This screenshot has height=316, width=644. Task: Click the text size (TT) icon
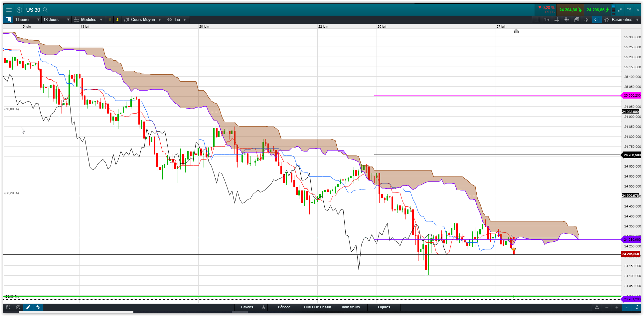(547, 20)
